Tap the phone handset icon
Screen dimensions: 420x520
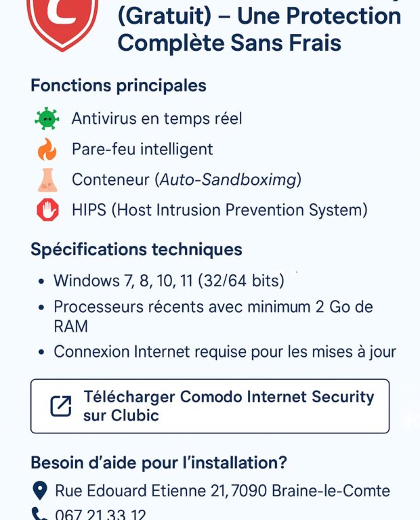[x=39, y=514]
